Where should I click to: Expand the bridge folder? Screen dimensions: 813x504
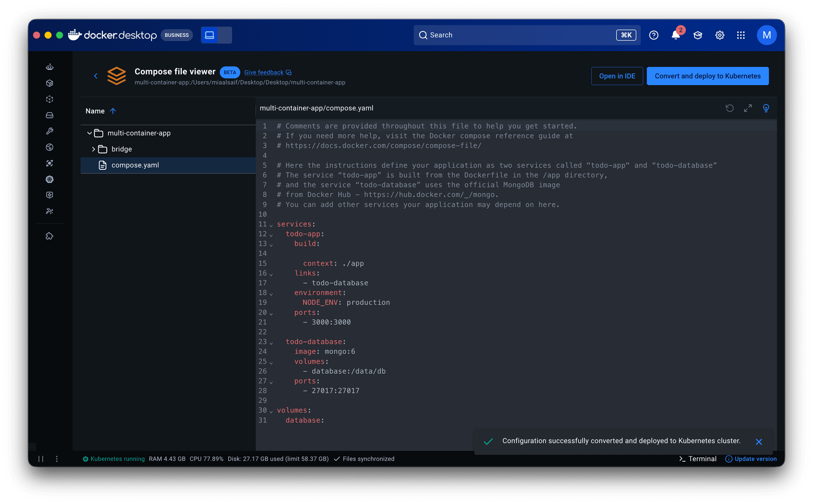click(93, 149)
